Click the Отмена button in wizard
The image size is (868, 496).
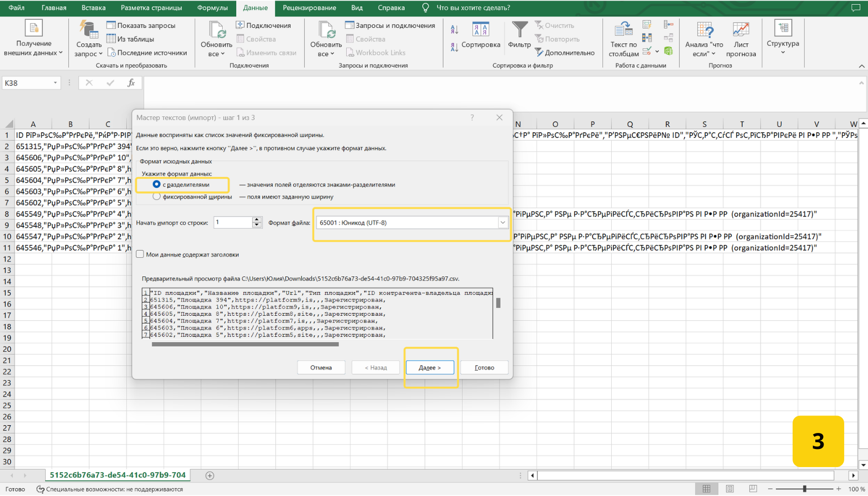point(321,367)
